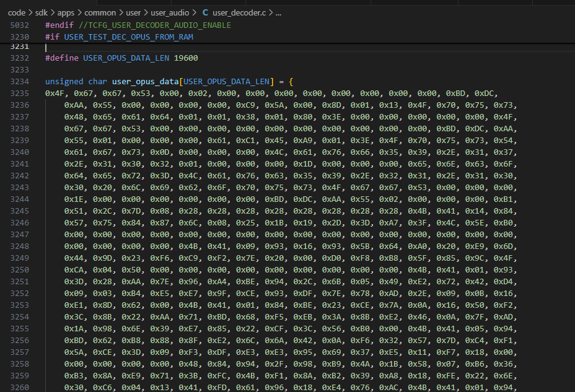Click 0xBD at start of line 3256
This screenshot has height=392, width=575.
click(74, 341)
